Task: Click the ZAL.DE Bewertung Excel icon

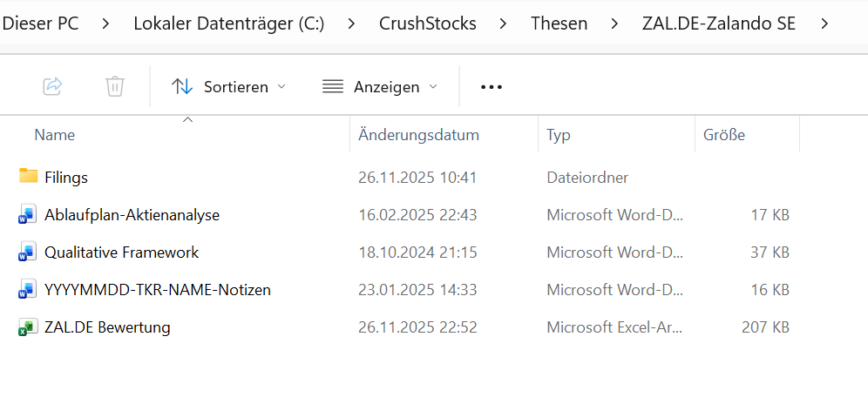Action: (x=28, y=327)
